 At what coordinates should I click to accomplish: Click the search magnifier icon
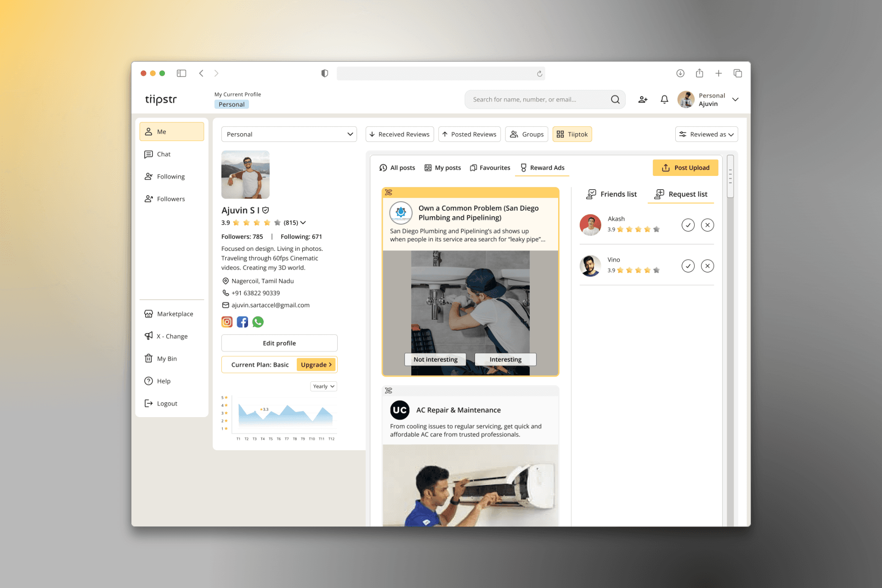615,99
